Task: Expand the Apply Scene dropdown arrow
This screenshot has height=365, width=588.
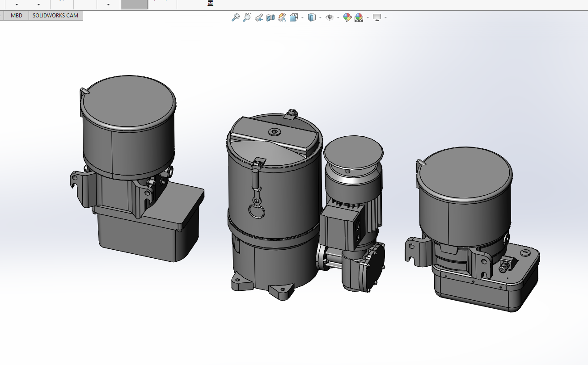Action: (x=368, y=18)
